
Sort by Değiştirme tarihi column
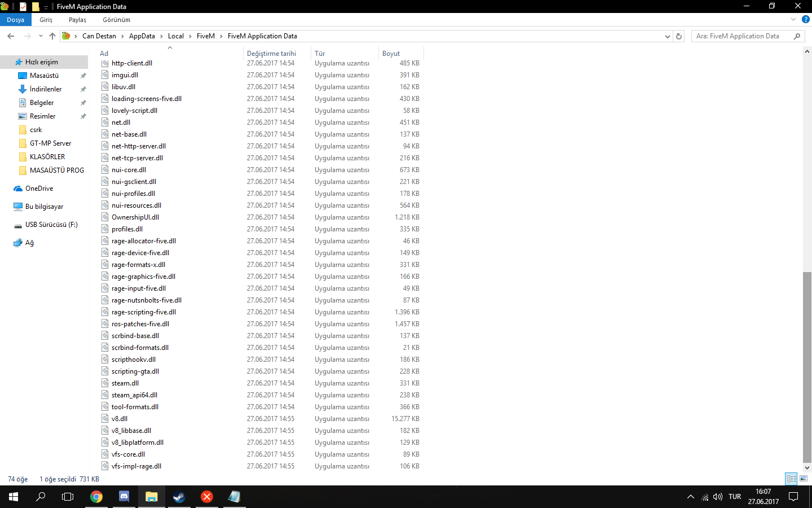pyautogui.click(x=271, y=54)
